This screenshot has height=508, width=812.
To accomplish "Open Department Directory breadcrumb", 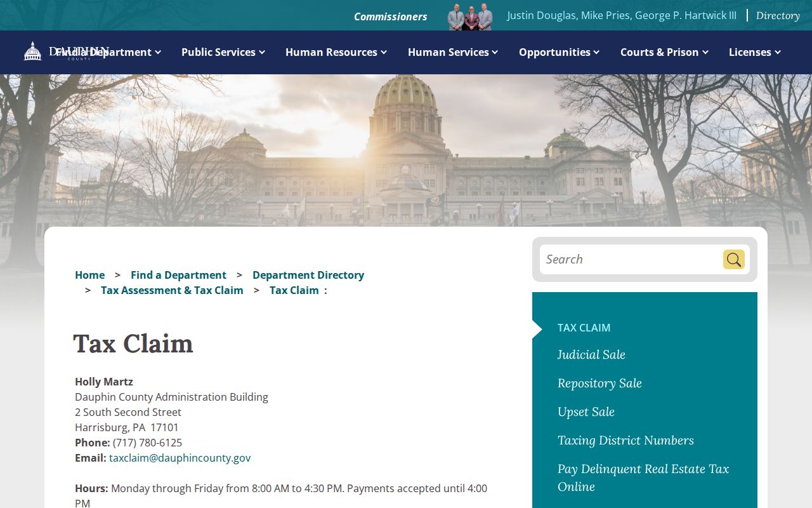I will 308,275.
